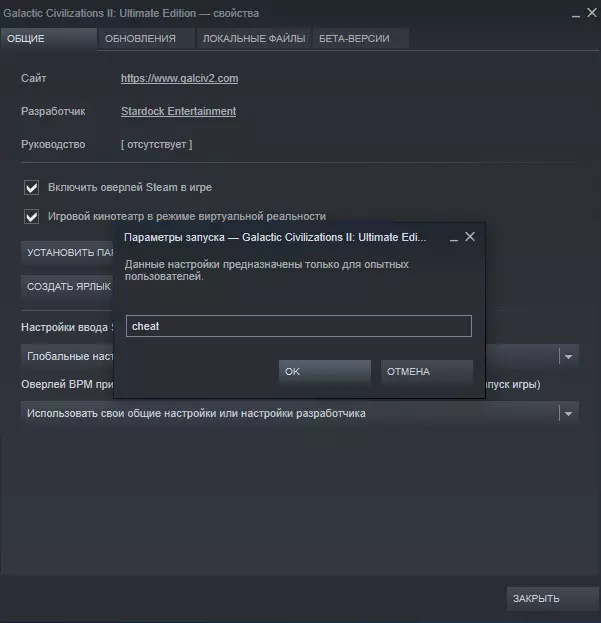Screen dimensions: 601x623
Task: Click the properties window title text
Action: pos(131,13)
